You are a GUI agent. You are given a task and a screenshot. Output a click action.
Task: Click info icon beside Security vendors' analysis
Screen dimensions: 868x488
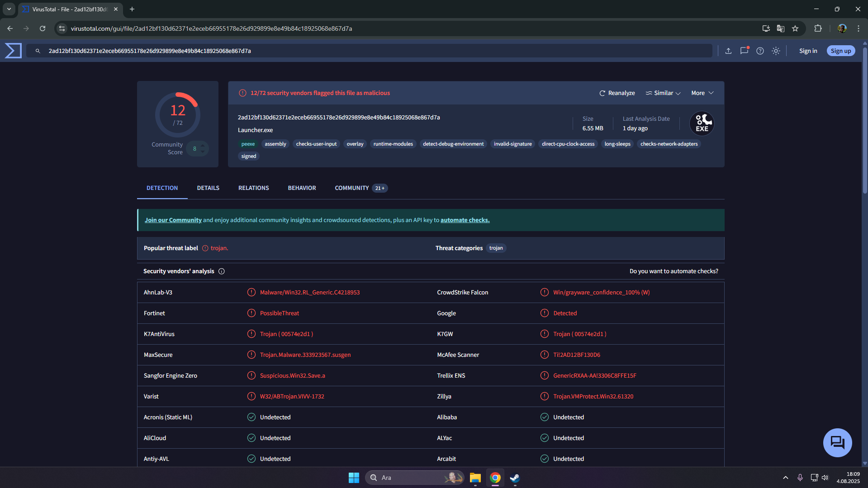pyautogui.click(x=222, y=271)
